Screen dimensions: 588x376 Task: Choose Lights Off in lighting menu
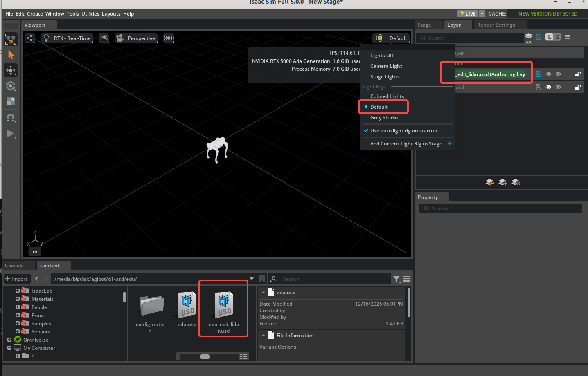point(382,56)
